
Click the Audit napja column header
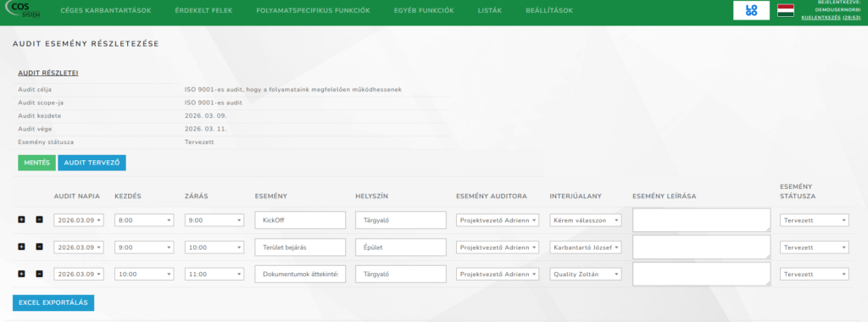[76, 196]
